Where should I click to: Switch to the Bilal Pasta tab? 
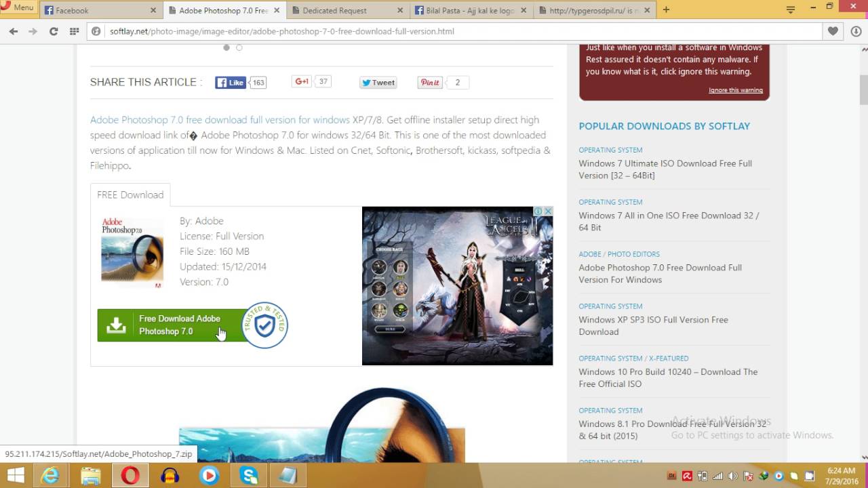[471, 10]
